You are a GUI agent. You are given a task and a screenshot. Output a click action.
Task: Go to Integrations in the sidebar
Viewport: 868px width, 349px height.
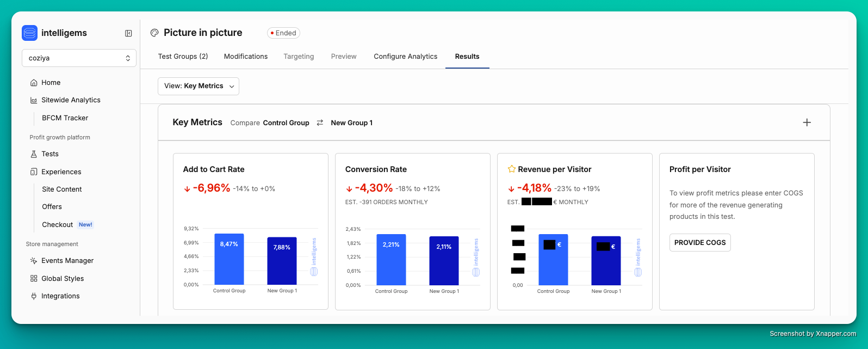pyautogui.click(x=60, y=296)
